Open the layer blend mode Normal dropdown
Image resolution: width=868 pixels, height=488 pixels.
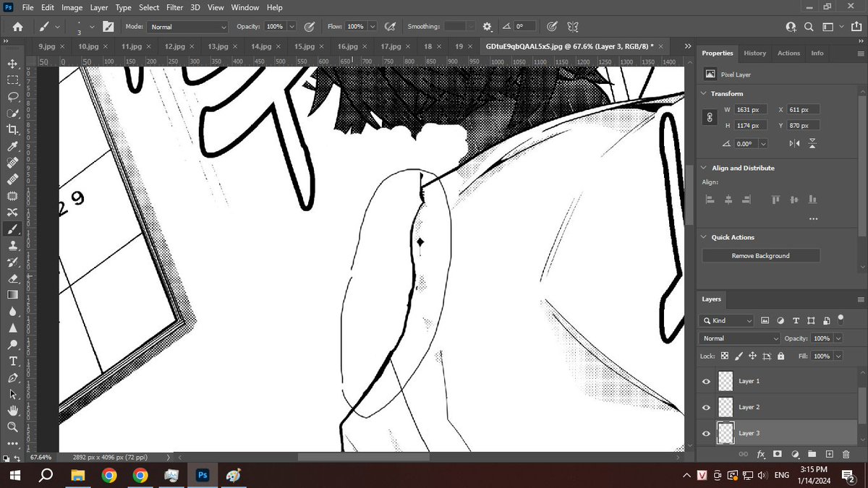pyautogui.click(x=740, y=338)
